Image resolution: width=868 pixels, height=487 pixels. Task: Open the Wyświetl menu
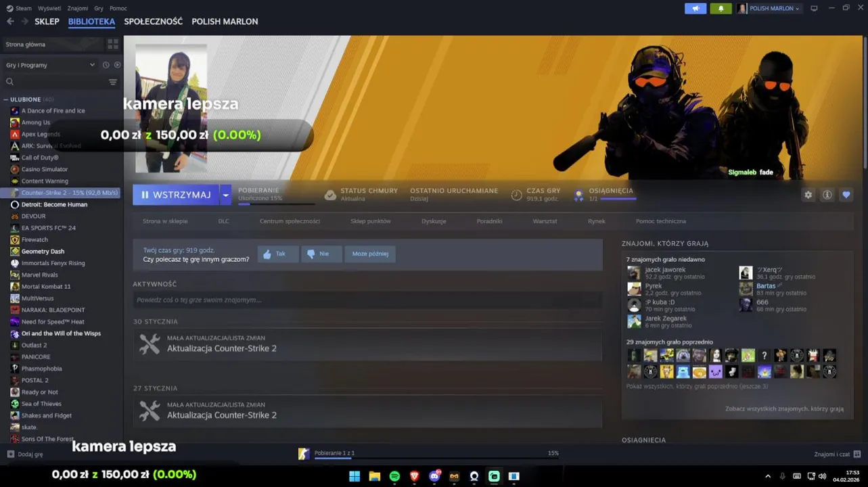coord(49,8)
